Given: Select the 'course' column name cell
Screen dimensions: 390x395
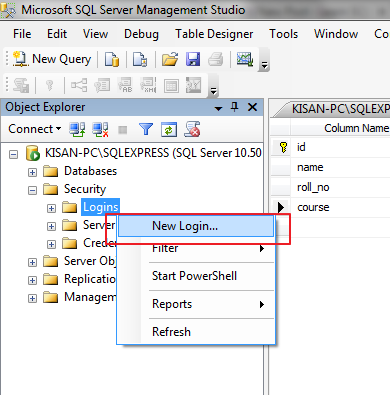Looking at the screenshot, I should [340, 207].
